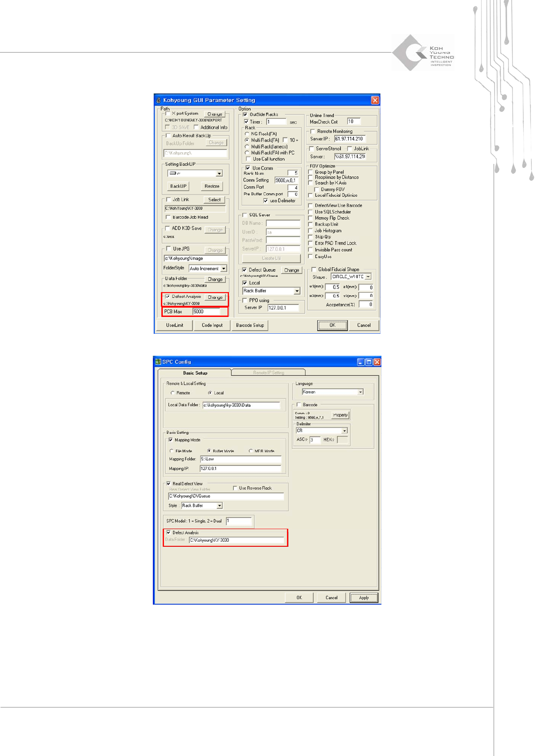Click the Mapping IP input field
The image size is (535, 756).
coord(241,469)
